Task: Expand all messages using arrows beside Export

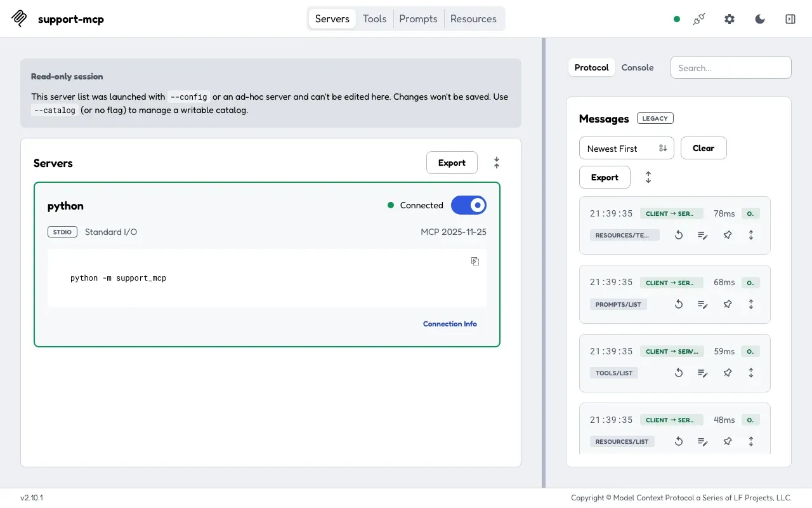Action: pyautogui.click(x=648, y=177)
